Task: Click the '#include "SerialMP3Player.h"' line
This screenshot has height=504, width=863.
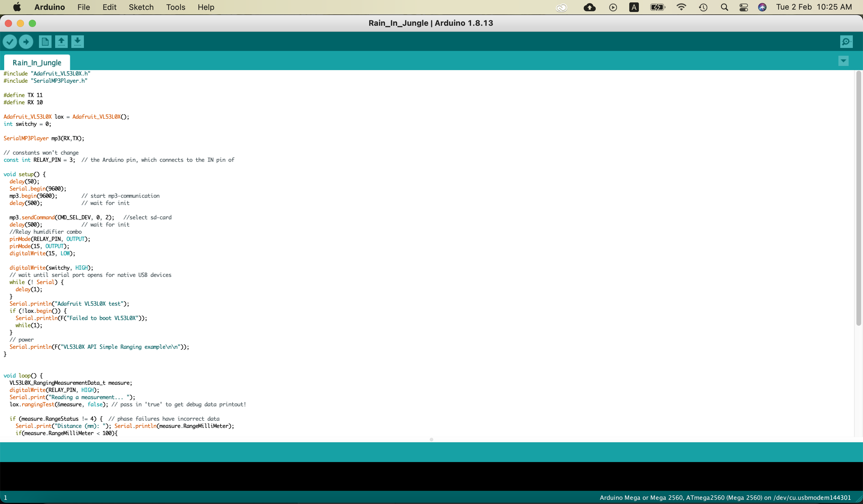Action: (46, 81)
